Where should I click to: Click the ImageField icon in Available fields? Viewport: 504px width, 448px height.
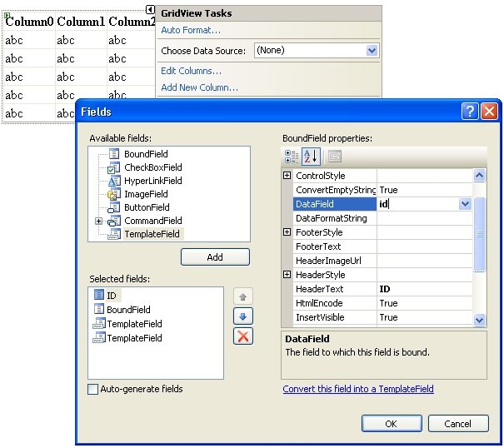tap(113, 194)
